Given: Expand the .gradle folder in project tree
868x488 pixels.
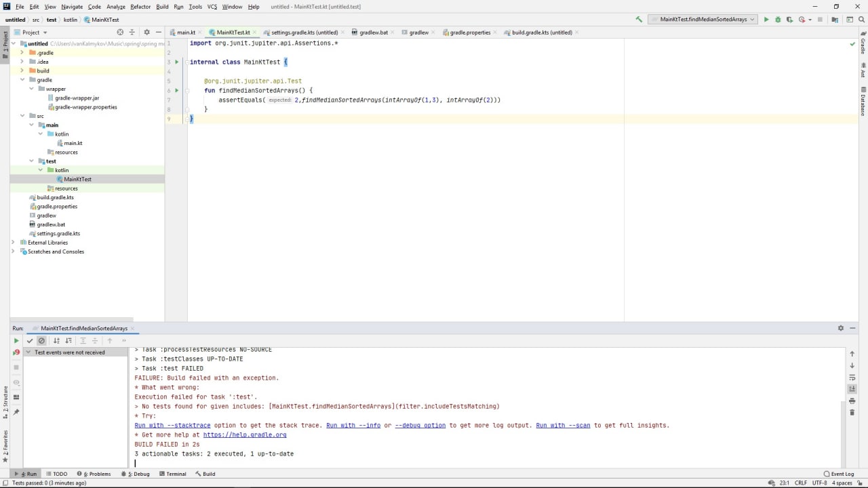Looking at the screenshot, I should [22, 53].
